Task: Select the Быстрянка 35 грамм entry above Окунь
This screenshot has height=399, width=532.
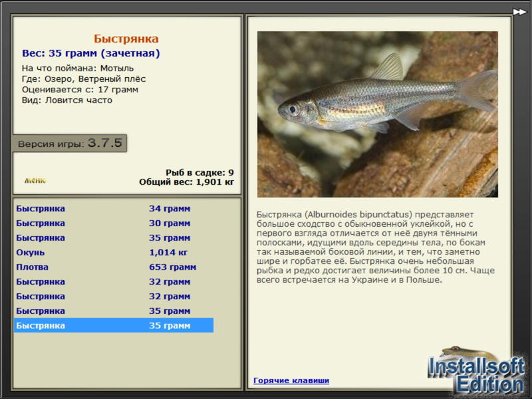Action: [x=114, y=237]
